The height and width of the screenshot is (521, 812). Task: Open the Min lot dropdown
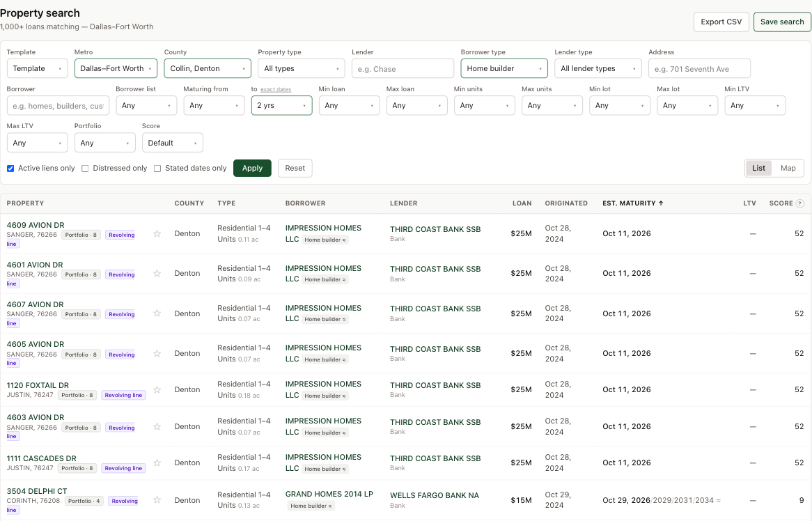[x=619, y=105]
